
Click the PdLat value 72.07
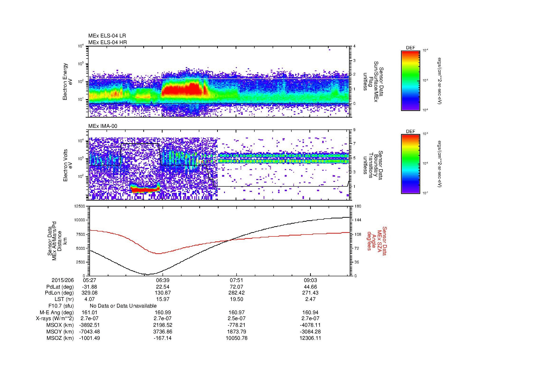(236, 287)
